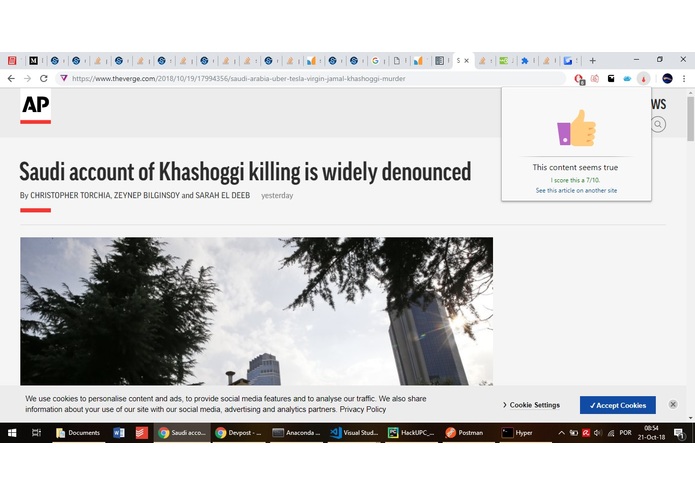Open the Chrome profile avatar
This screenshot has height=494, width=695.
coord(668,78)
